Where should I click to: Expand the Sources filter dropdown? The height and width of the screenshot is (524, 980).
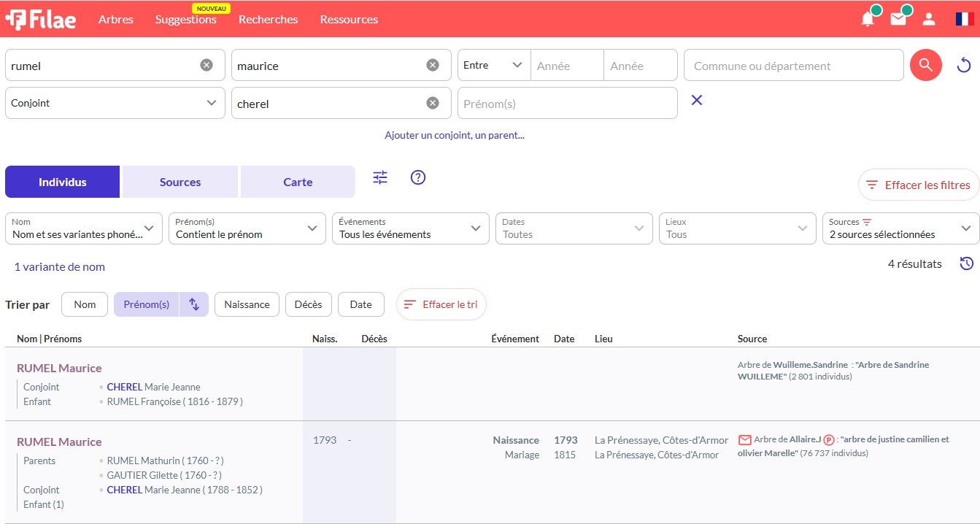(x=901, y=228)
